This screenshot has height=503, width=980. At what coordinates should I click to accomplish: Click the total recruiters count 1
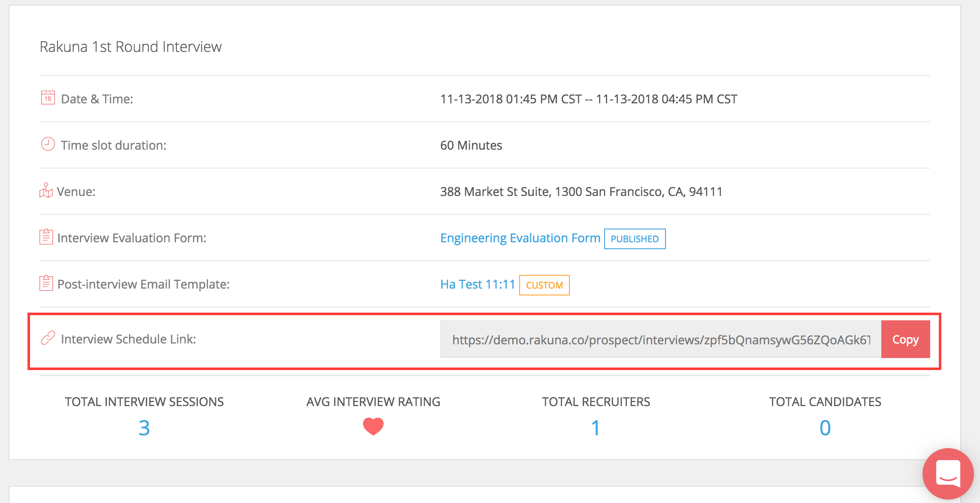(596, 428)
